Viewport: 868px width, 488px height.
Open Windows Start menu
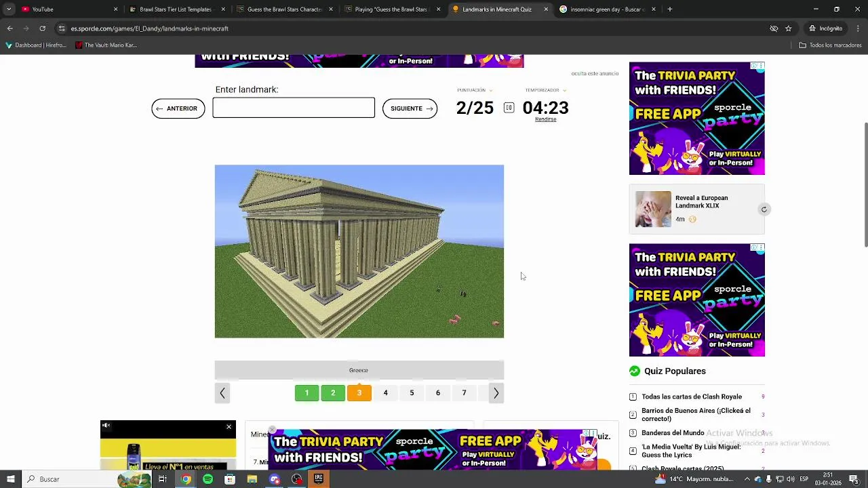pos(10,479)
